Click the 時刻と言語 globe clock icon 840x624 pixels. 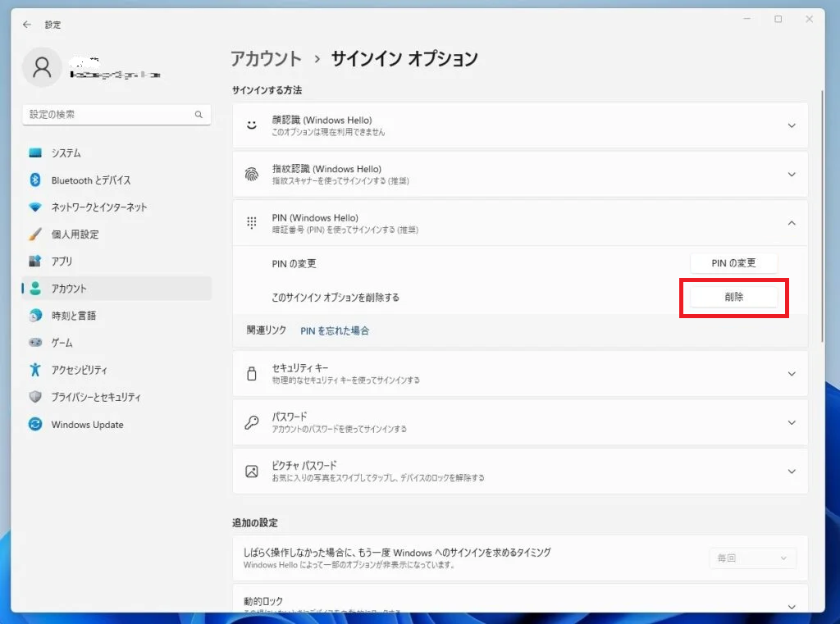click(35, 316)
